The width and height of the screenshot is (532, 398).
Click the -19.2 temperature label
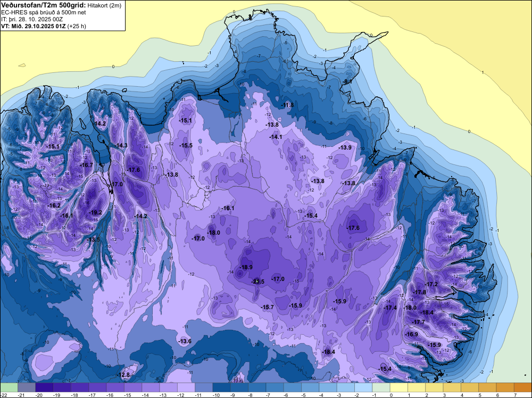[95, 212]
